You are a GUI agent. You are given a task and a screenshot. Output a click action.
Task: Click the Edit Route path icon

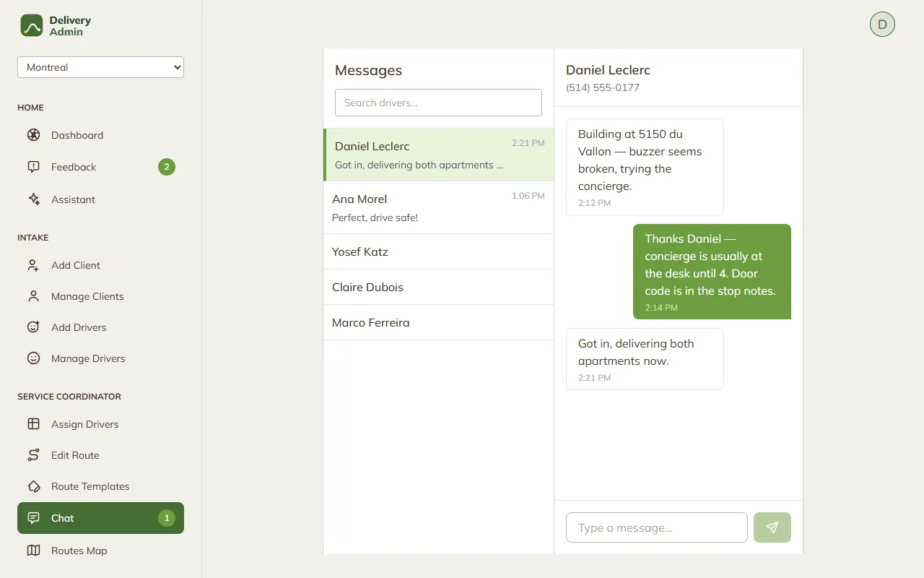click(33, 455)
